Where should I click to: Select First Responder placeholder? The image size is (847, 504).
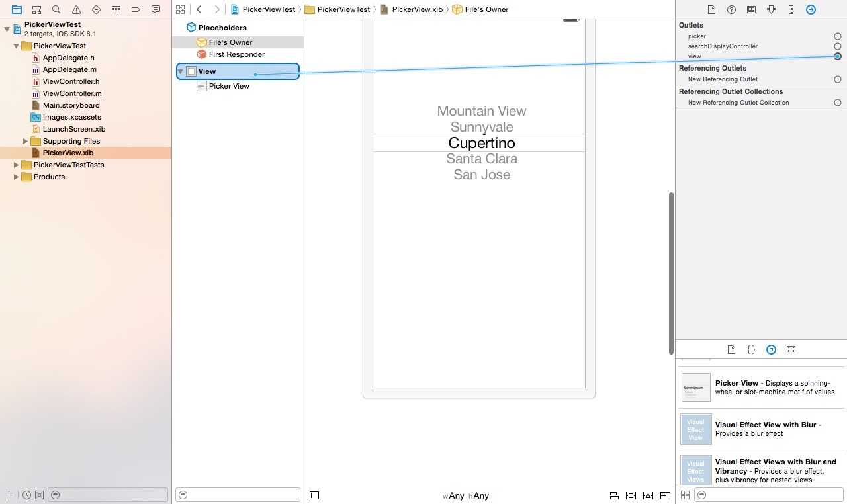coord(236,54)
